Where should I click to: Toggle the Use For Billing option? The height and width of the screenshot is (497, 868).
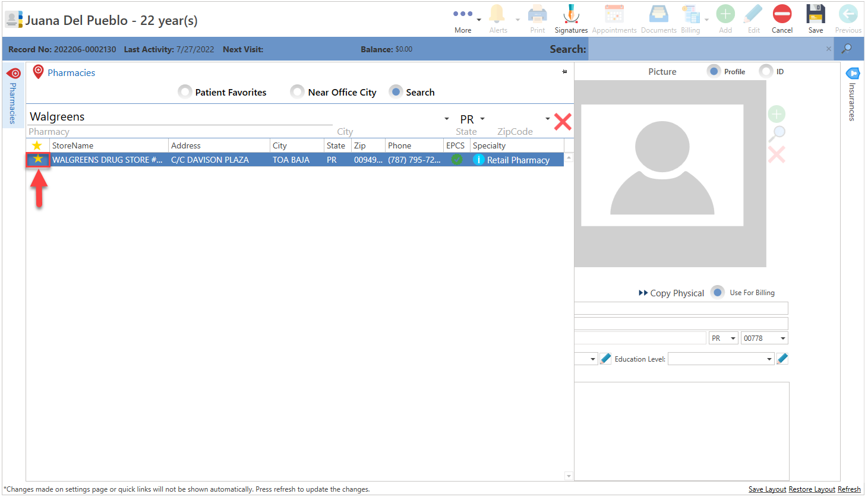pos(718,292)
